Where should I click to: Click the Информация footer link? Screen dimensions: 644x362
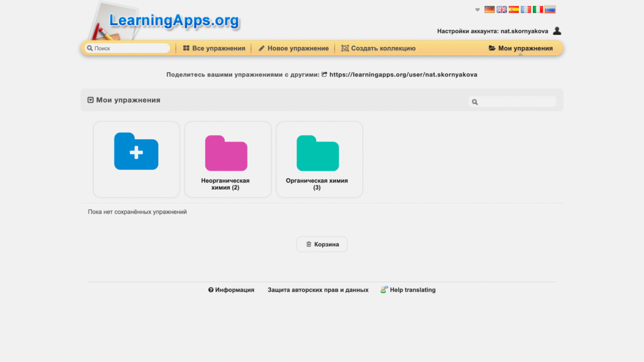[x=232, y=290]
